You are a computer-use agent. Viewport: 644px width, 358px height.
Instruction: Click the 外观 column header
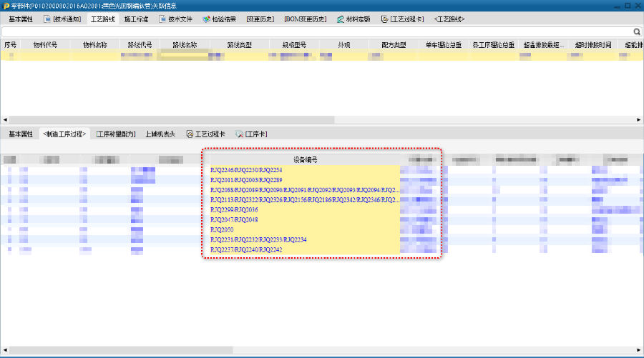[344, 45]
